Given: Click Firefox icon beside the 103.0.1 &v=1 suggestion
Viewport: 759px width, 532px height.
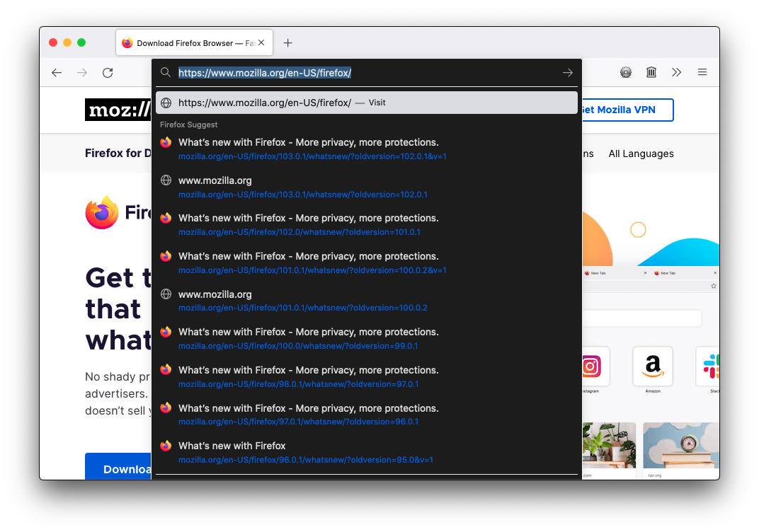Looking at the screenshot, I should tap(166, 142).
